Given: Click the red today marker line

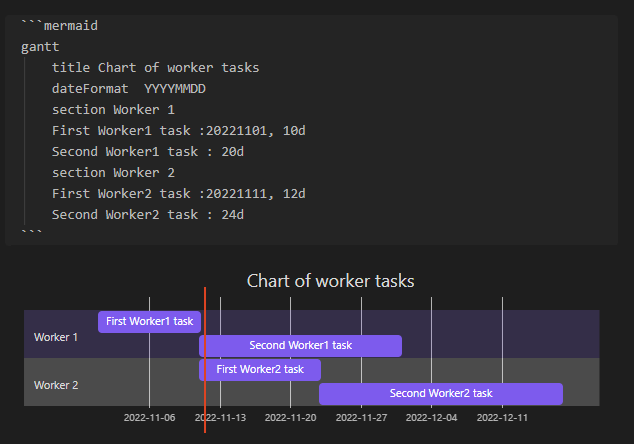Looking at the screenshot, I should click(205, 360).
